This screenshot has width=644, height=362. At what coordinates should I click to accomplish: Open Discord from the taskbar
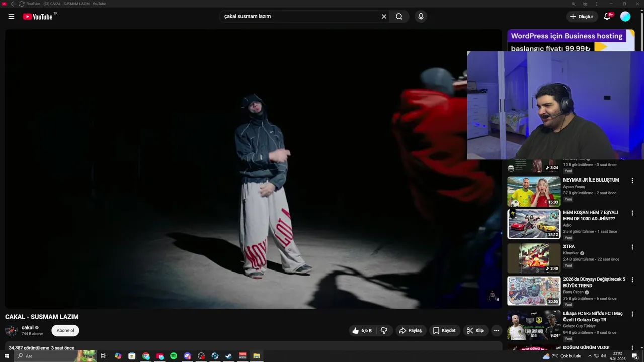coord(188,356)
